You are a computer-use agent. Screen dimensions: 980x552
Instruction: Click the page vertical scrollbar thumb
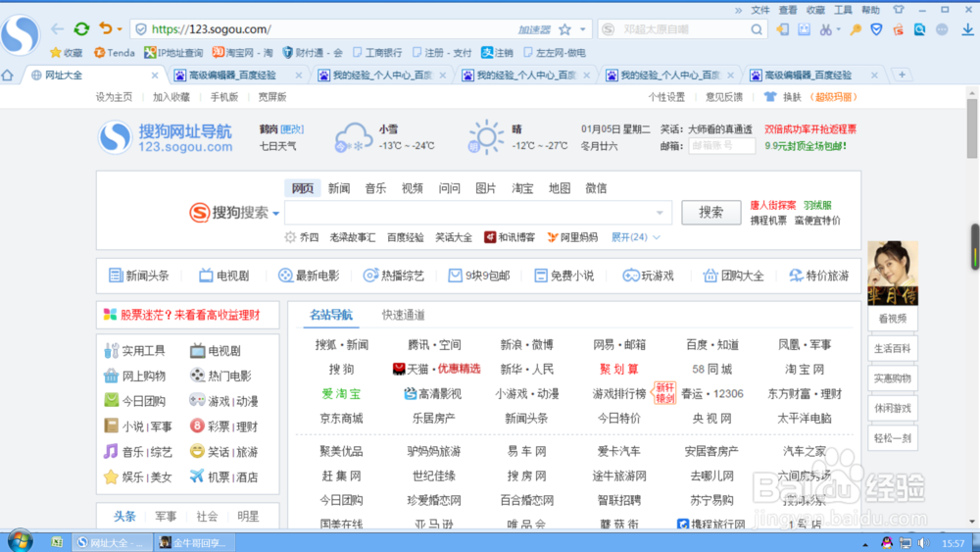tap(972, 128)
